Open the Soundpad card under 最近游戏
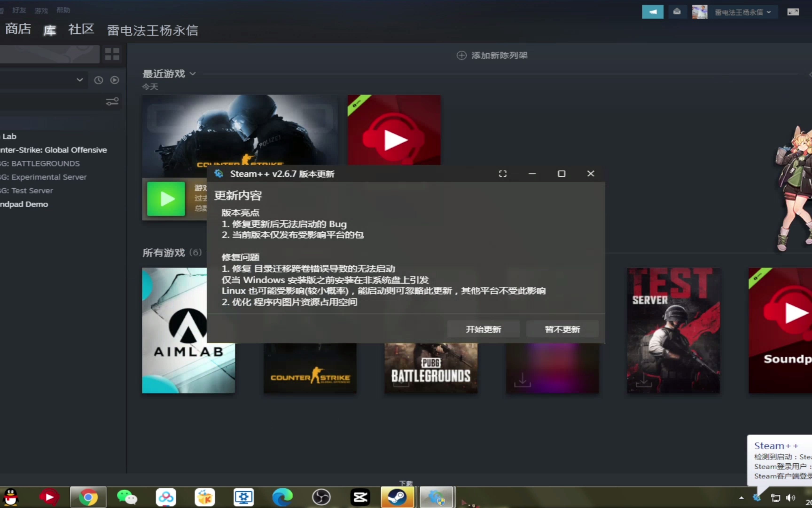 (394, 130)
